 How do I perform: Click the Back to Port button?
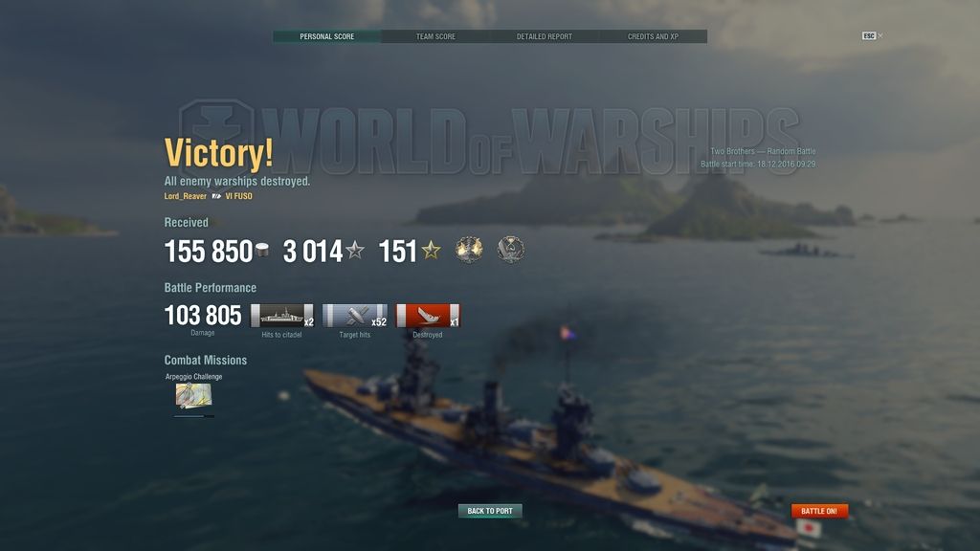click(490, 511)
